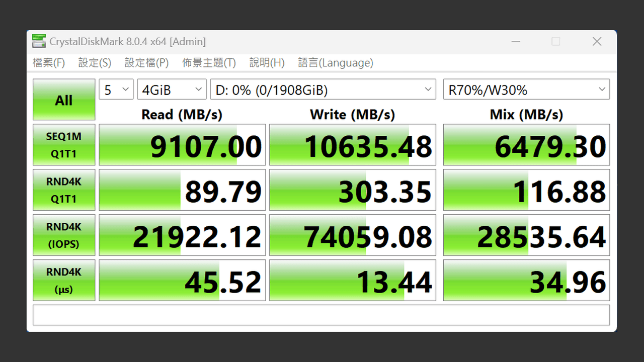This screenshot has height=362, width=644.
Task: Start all benchmarks with the All button
Action: [64, 100]
